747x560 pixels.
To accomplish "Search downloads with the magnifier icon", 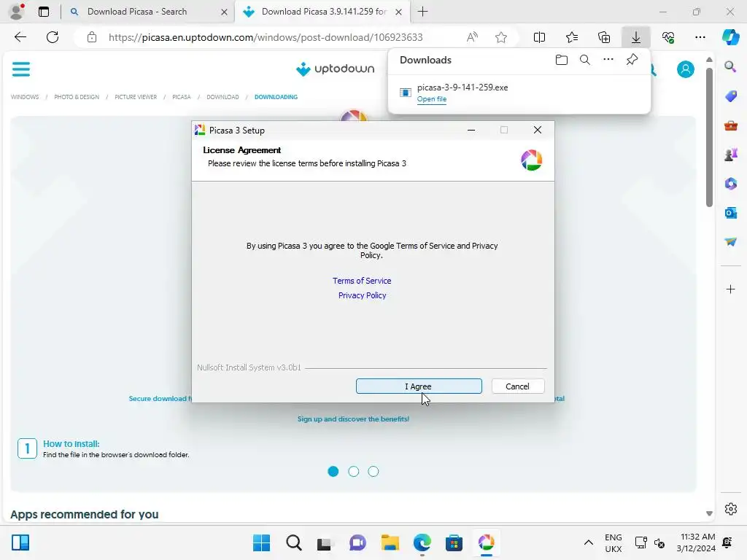I will coord(584,60).
